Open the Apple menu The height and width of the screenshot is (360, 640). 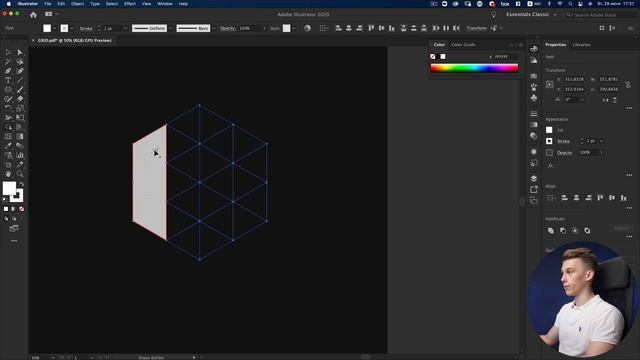point(9,4)
